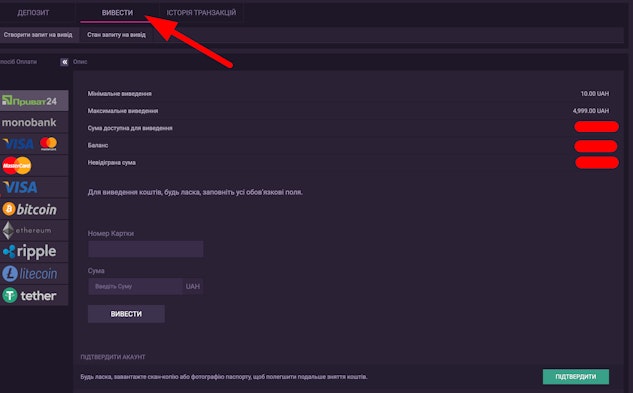Select Privat24 payment method
Screen dimensions: 633x393
[x=34, y=101]
